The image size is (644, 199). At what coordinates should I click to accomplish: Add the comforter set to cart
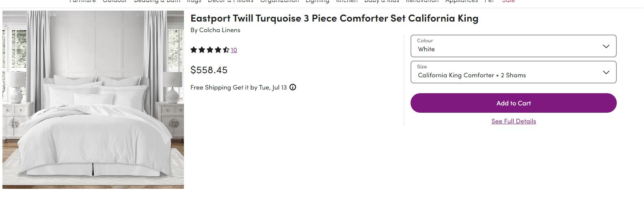pyautogui.click(x=513, y=103)
